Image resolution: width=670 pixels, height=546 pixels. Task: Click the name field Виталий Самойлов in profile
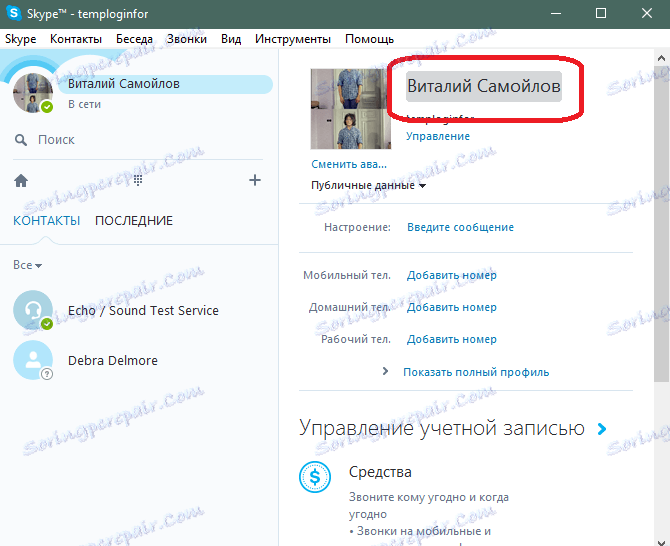click(x=484, y=86)
